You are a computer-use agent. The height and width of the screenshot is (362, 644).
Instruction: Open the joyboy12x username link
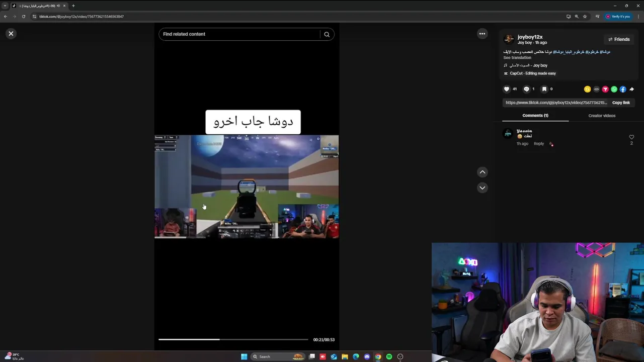[x=530, y=37]
